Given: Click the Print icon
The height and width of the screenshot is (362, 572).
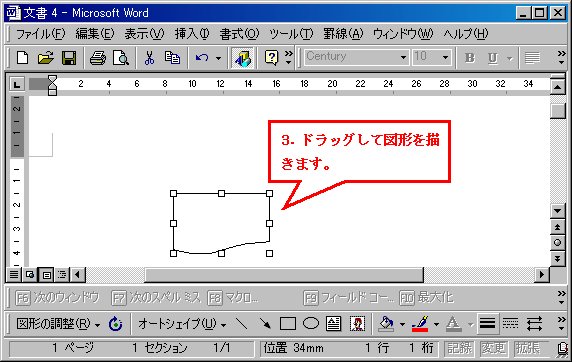Looking at the screenshot, I should (x=98, y=58).
